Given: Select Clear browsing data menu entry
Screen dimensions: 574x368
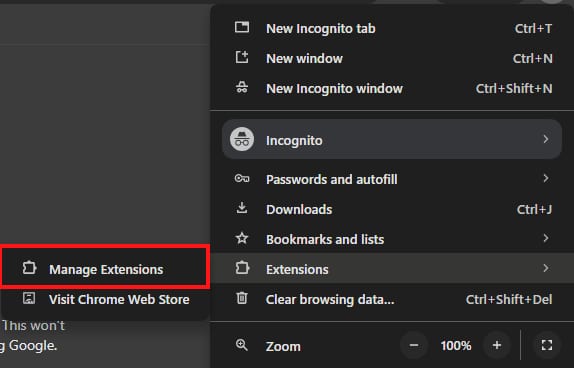Looking at the screenshot, I should [x=392, y=299].
